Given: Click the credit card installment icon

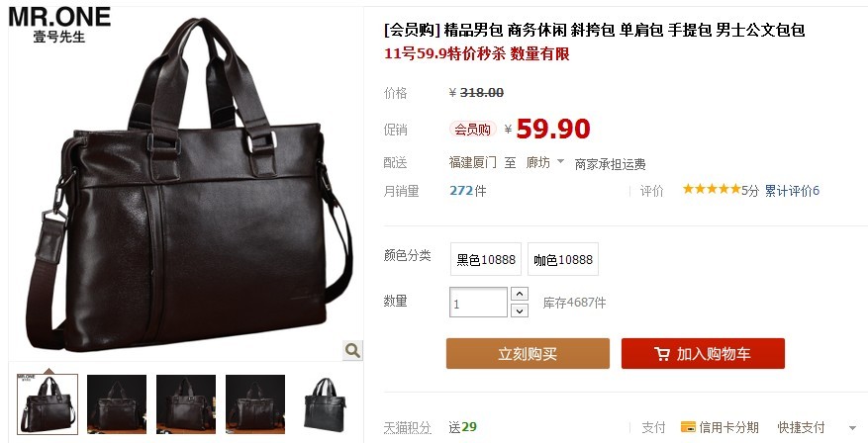Looking at the screenshot, I should point(688,427).
